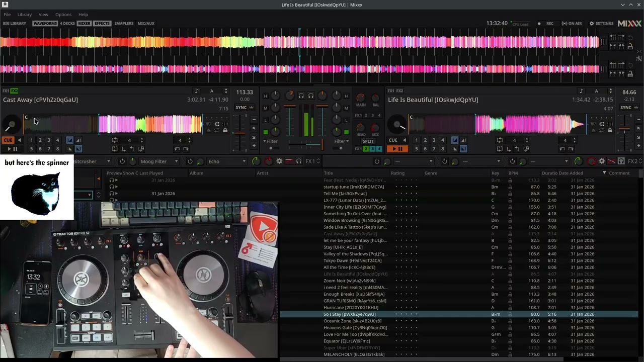Click the FX2 headphone routing icon
Image resolution: width=644 pixels, height=362 pixels.
621,161
